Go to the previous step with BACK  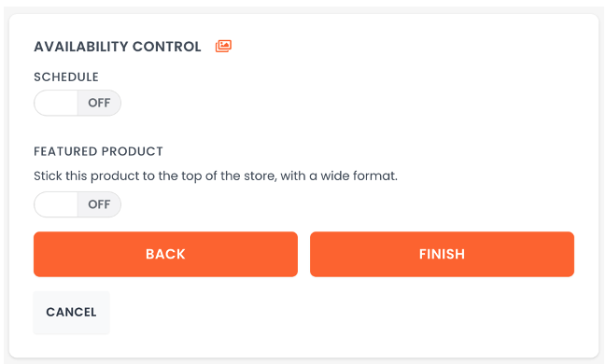point(165,254)
